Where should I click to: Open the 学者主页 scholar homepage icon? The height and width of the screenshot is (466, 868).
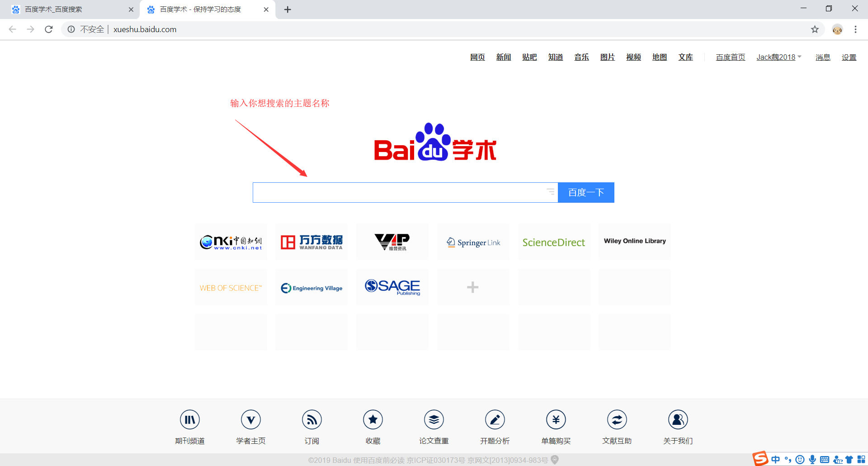[251, 420]
